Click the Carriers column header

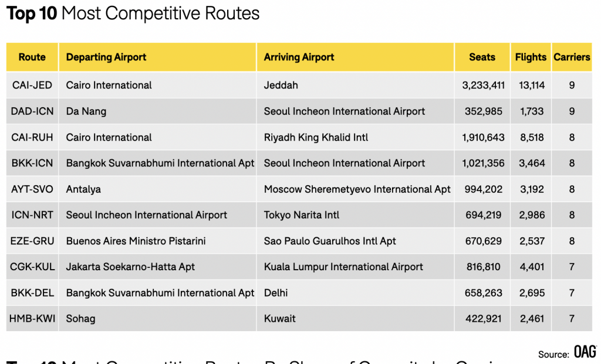coord(572,57)
